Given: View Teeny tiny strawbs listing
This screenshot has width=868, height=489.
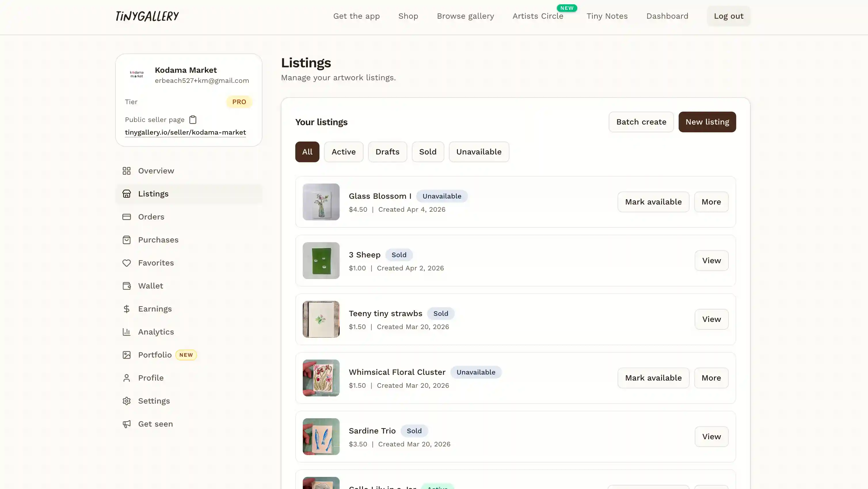Looking at the screenshot, I should point(711,319).
